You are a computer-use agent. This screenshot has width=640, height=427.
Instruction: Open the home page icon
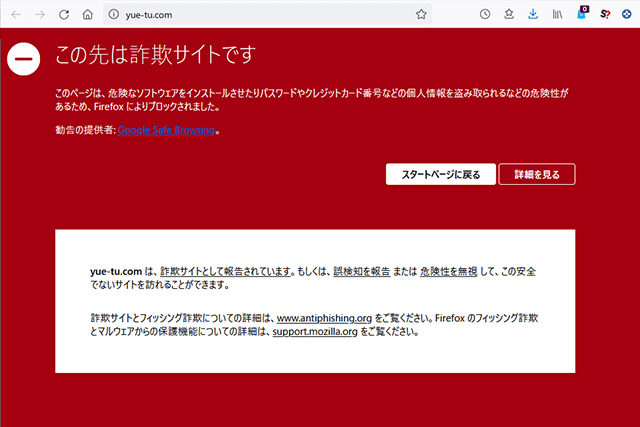coord(87,15)
